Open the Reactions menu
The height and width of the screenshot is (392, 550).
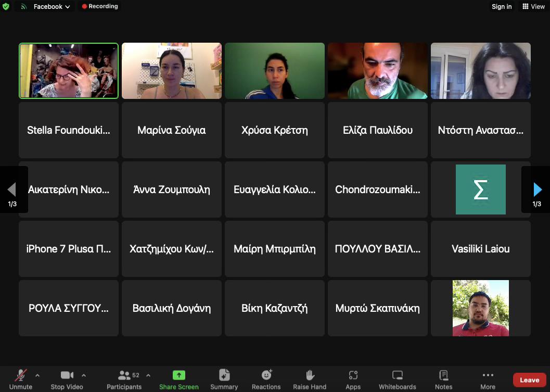pos(266,379)
